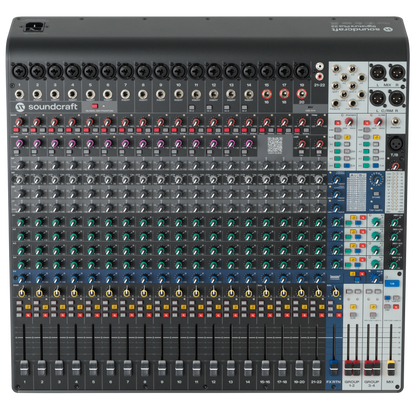Adjust the channel 8 fader

[x=145, y=368]
